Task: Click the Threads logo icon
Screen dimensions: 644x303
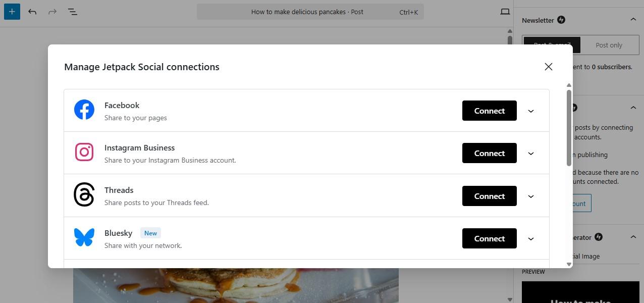Action: pyautogui.click(x=84, y=194)
